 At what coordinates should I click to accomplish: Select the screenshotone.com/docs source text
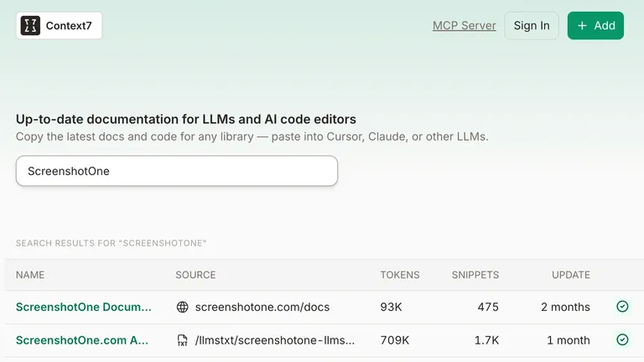coord(262,307)
